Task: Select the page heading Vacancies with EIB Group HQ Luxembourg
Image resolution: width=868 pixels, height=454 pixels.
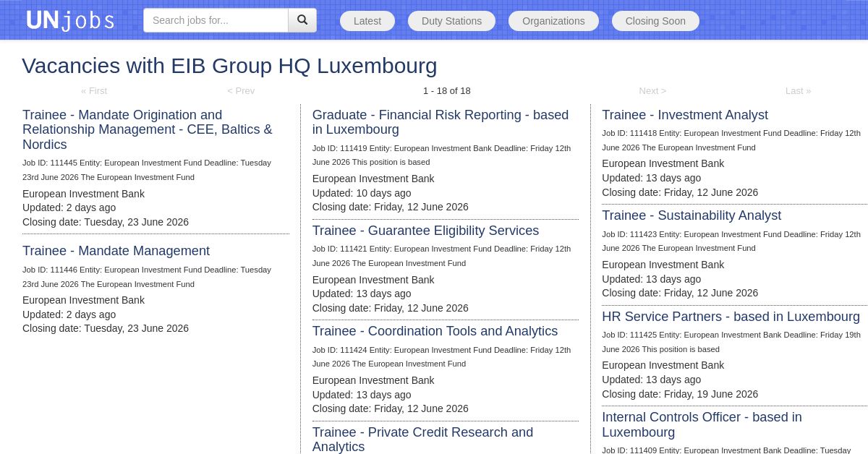Action: tap(229, 66)
